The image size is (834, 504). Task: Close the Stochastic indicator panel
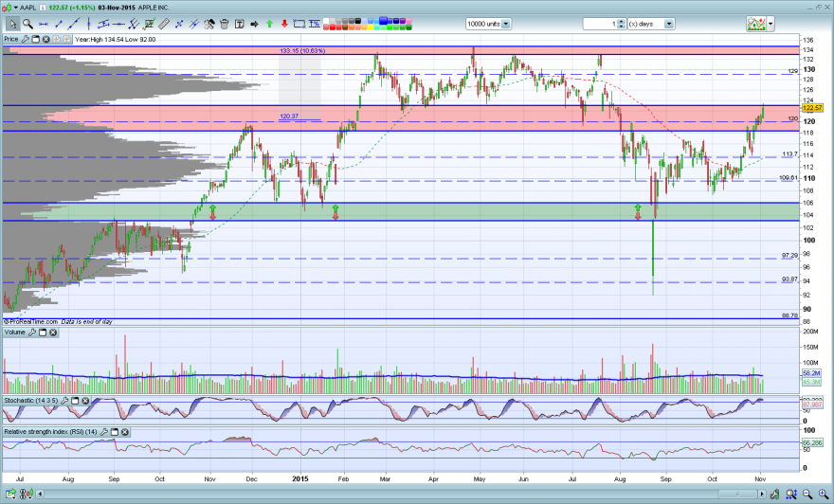(85, 401)
